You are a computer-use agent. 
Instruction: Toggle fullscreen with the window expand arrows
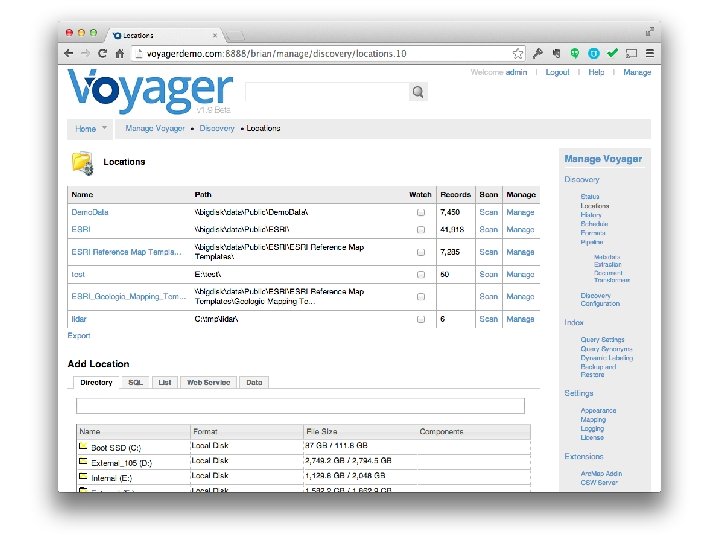point(649,32)
